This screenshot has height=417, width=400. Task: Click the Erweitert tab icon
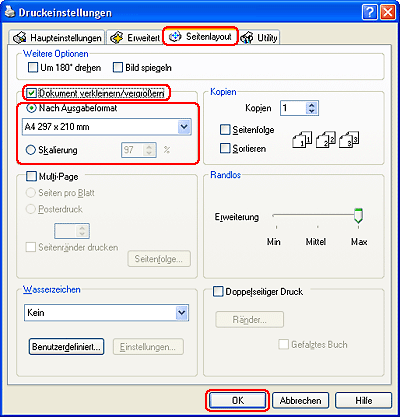tap(116, 38)
